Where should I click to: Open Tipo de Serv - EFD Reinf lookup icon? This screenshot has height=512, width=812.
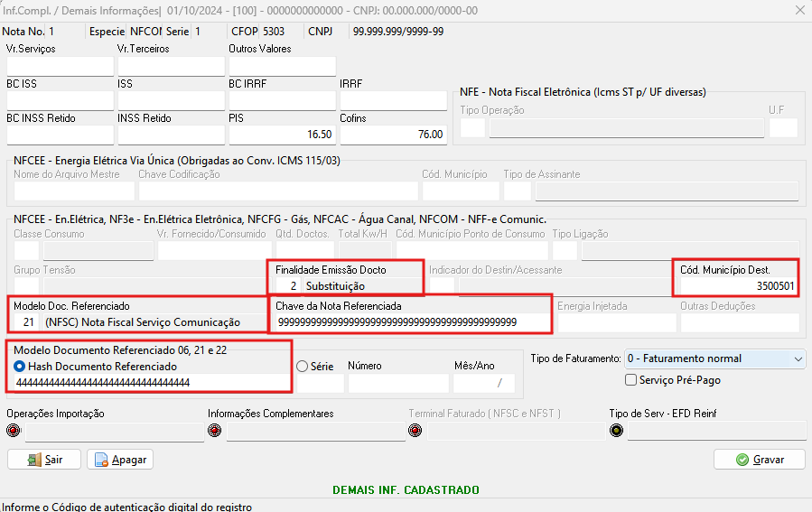pyautogui.click(x=616, y=430)
